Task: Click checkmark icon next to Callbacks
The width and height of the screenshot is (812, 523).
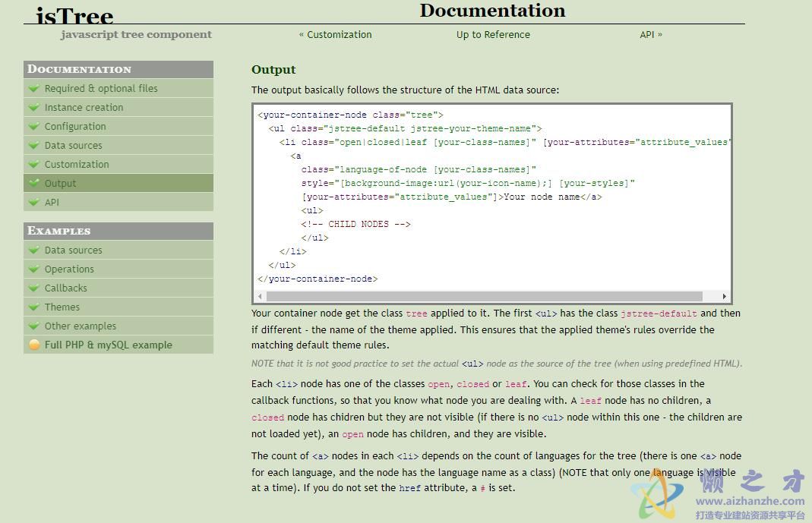Action: 34,288
